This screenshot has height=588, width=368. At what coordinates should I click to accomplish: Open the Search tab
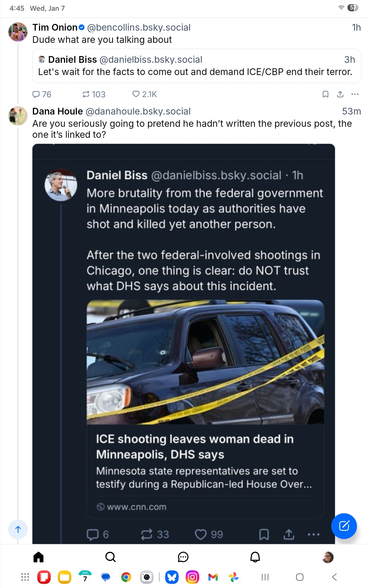point(110,557)
